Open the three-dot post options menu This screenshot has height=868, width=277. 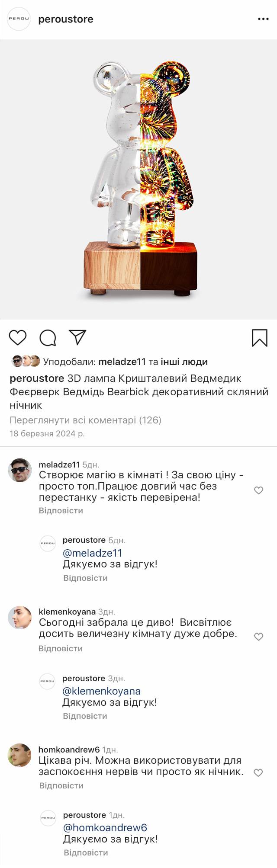[263, 19]
